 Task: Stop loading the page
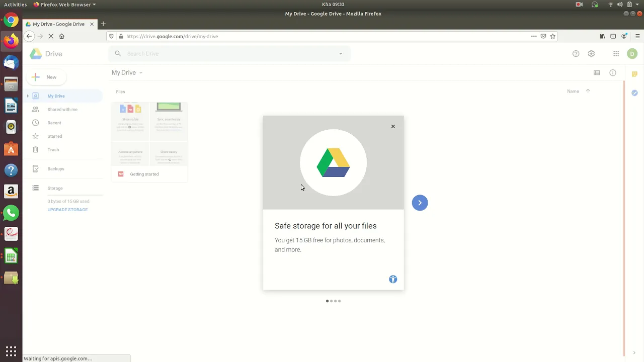tap(51, 36)
